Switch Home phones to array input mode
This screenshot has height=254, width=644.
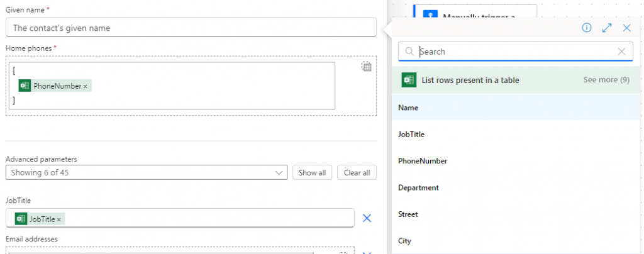(x=366, y=66)
